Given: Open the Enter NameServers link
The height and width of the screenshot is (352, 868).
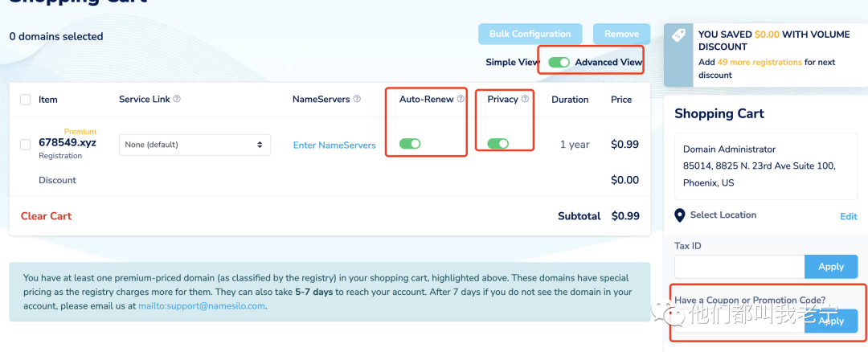Looking at the screenshot, I should [334, 145].
